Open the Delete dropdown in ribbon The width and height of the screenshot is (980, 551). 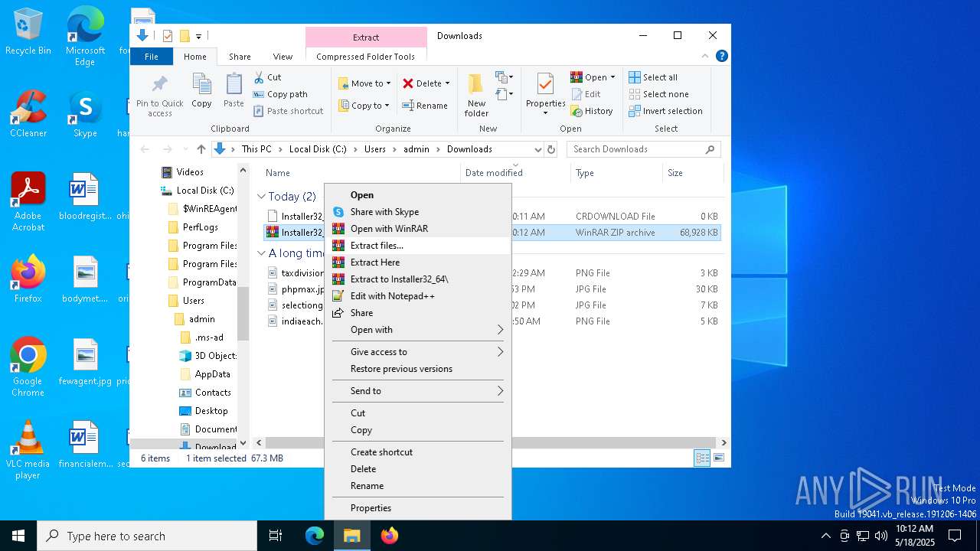point(447,83)
